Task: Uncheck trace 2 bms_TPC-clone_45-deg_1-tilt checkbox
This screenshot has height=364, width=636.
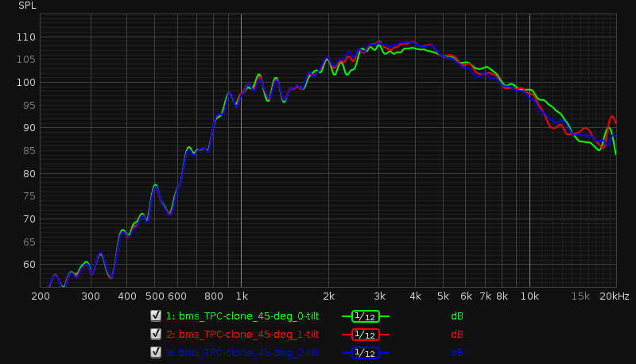Action: (156, 334)
